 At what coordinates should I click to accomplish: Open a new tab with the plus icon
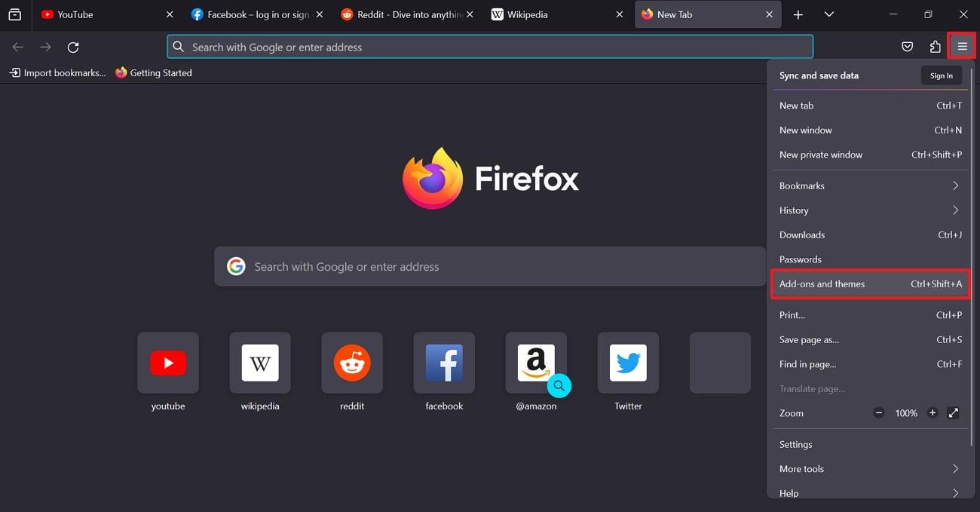(798, 14)
